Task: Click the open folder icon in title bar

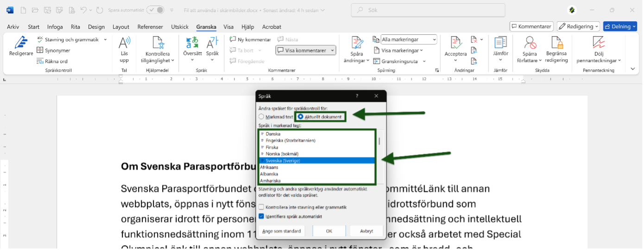Action: coord(35,10)
